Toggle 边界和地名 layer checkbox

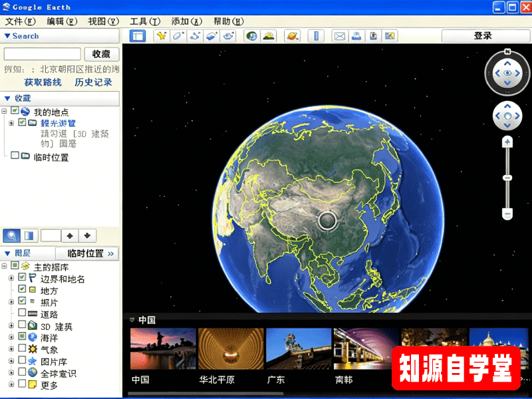(22, 277)
